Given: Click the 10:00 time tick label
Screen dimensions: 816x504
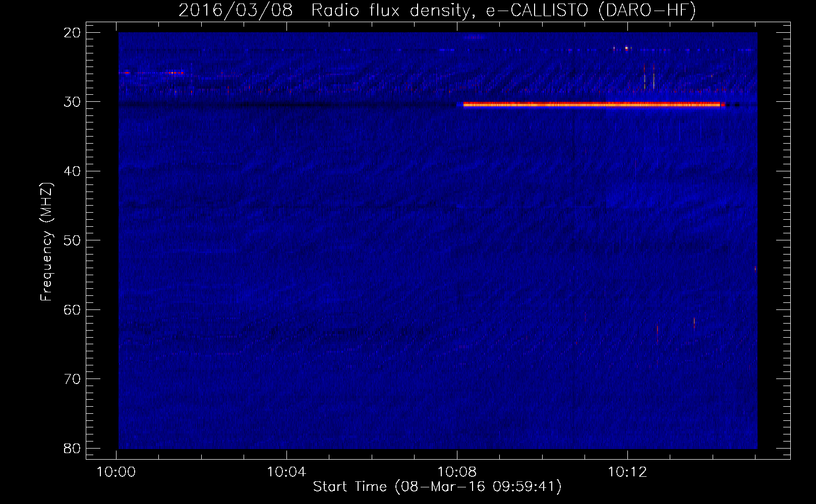Looking at the screenshot, I should 116,472.
